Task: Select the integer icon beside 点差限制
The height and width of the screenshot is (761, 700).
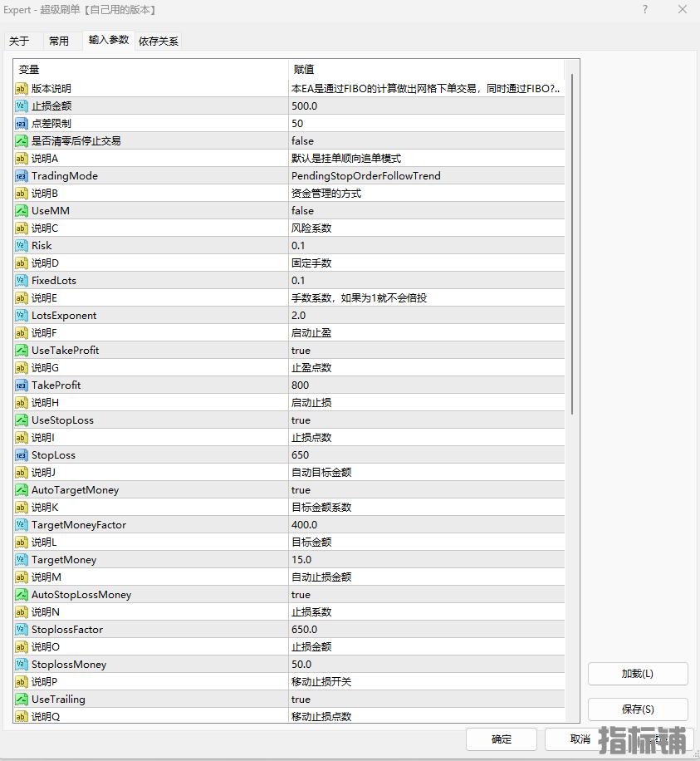Action: [22, 123]
